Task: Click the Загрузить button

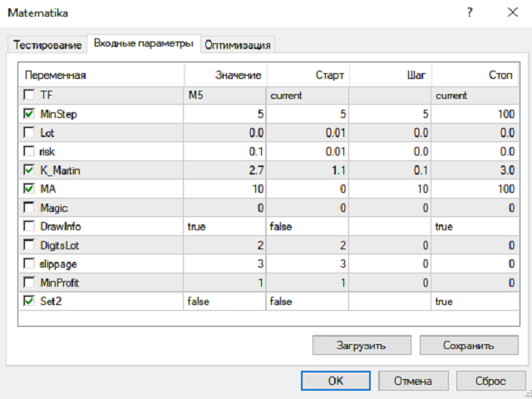Action: [360, 345]
